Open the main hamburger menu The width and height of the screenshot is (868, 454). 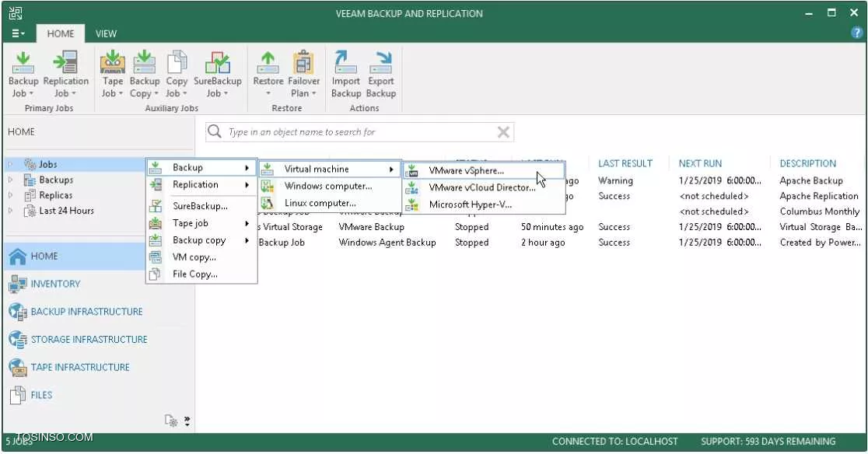click(x=18, y=33)
